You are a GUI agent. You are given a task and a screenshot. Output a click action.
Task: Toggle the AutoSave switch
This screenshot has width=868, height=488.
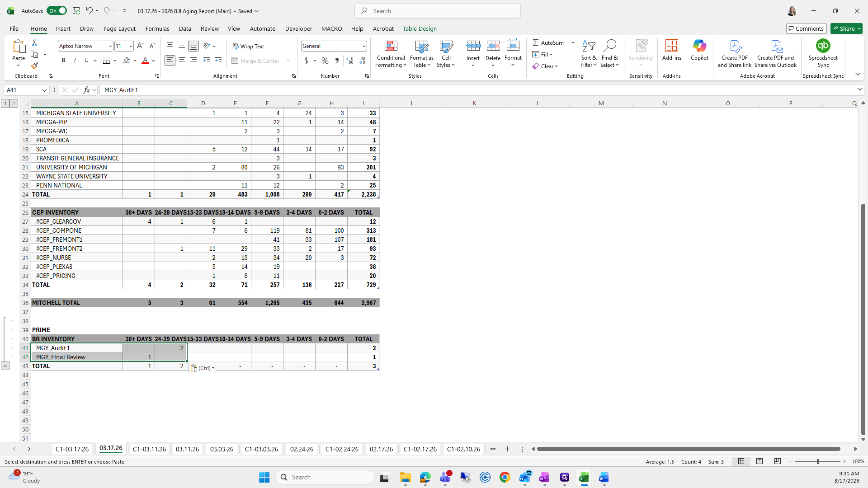pyautogui.click(x=57, y=11)
